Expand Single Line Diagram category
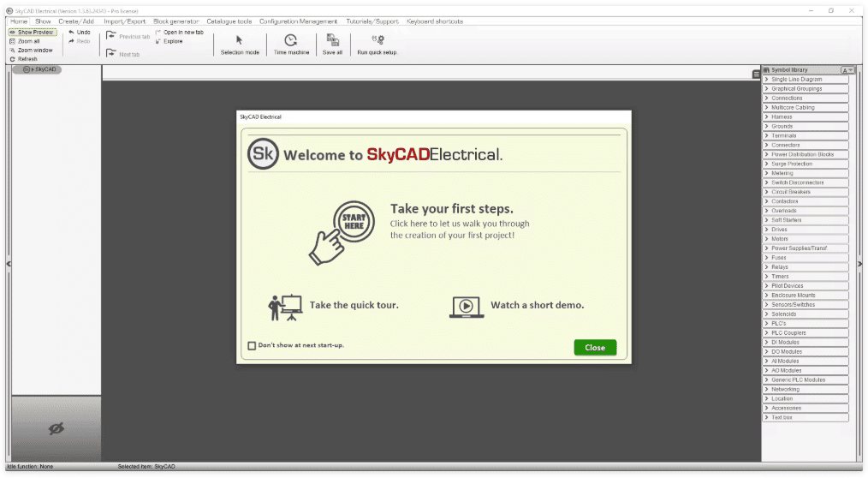This screenshot has height=478, width=868. [x=806, y=79]
